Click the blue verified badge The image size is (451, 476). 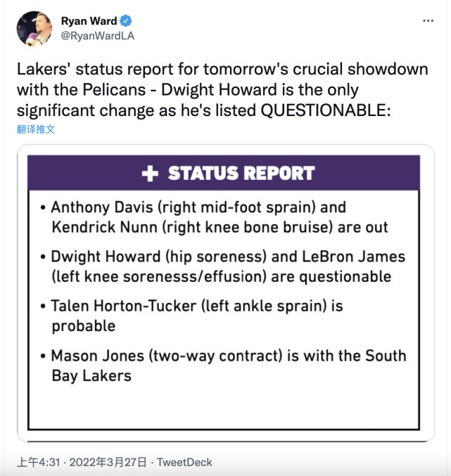126,21
